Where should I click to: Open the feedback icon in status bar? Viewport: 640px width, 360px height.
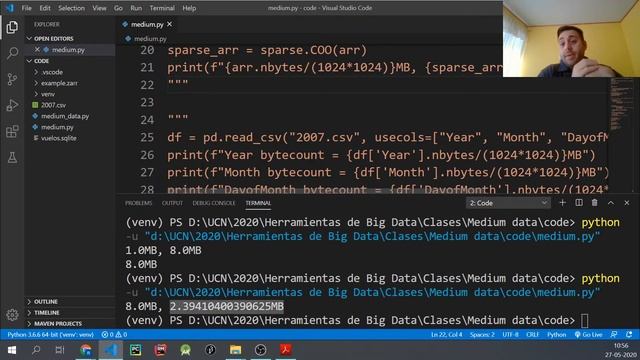pyautogui.click(x=613, y=334)
